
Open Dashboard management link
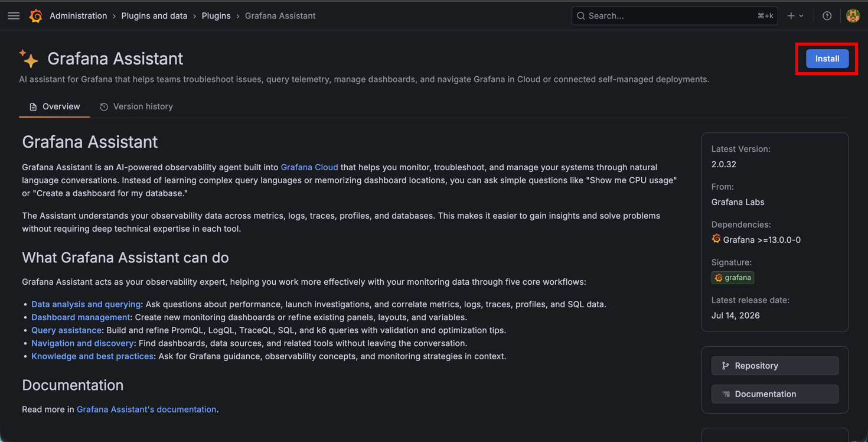(80, 317)
